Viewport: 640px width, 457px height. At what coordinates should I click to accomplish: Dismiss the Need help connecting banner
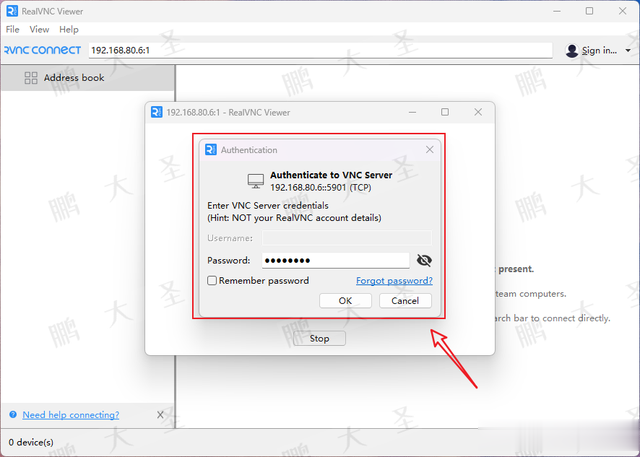click(x=160, y=415)
